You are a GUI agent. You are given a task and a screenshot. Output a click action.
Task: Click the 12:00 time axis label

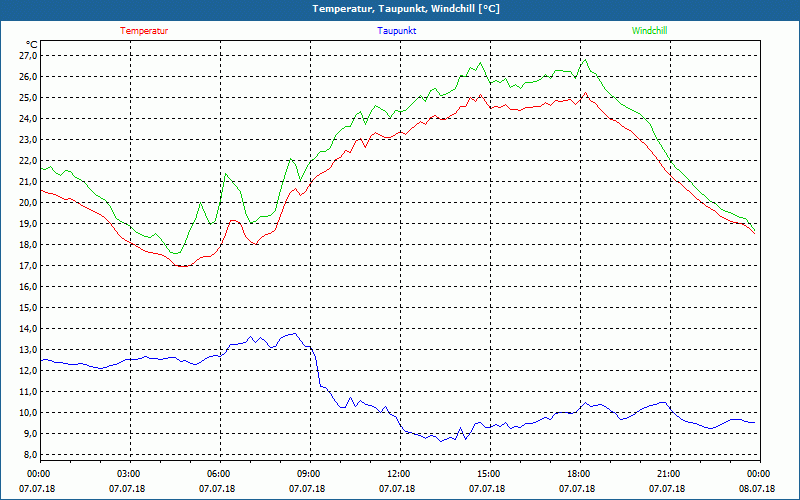(400, 474)
